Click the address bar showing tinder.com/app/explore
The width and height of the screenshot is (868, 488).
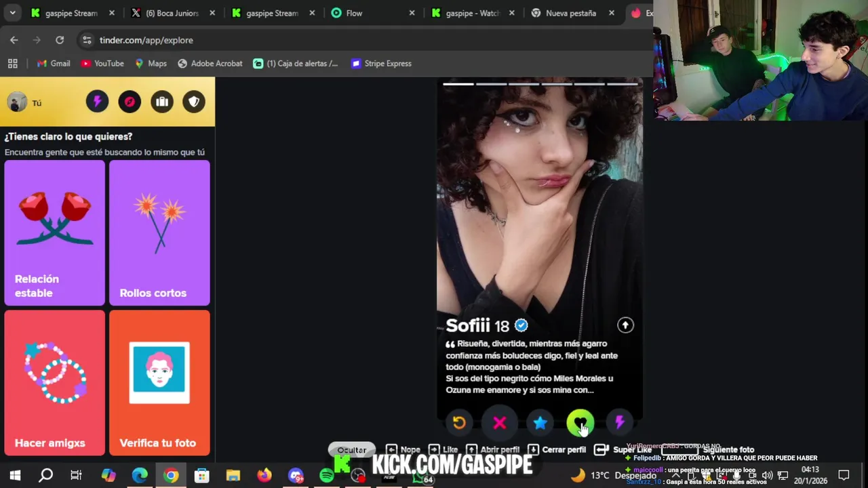tap(146, 40)
